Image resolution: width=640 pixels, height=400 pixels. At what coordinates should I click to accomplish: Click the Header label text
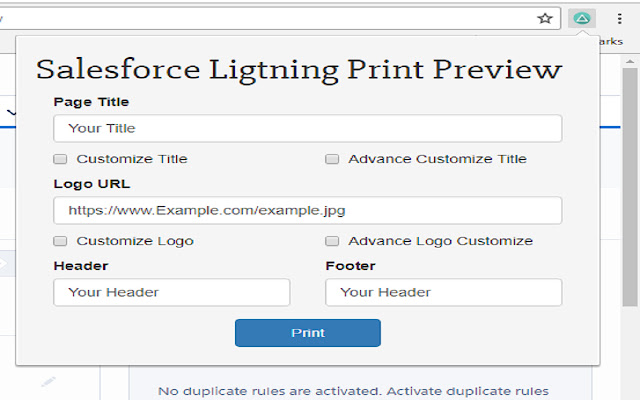click(81, 266)
